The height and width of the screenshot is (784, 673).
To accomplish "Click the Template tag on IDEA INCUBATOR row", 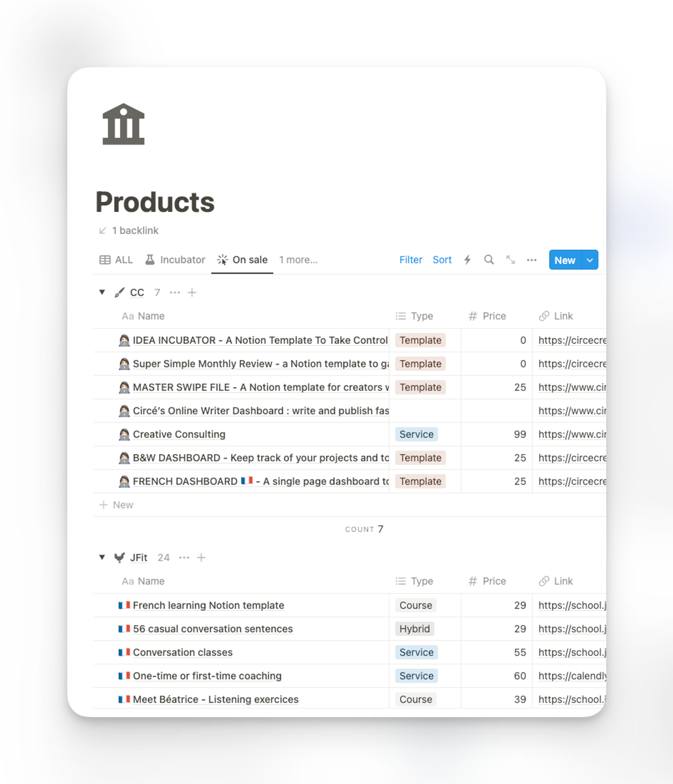I will (420, 340).
